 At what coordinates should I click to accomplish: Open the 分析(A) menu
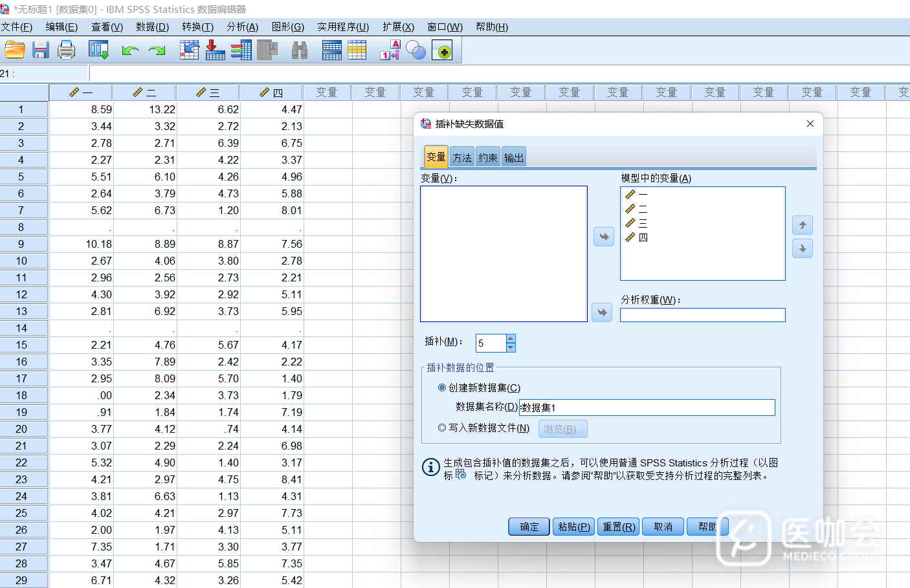click(242, 27)
